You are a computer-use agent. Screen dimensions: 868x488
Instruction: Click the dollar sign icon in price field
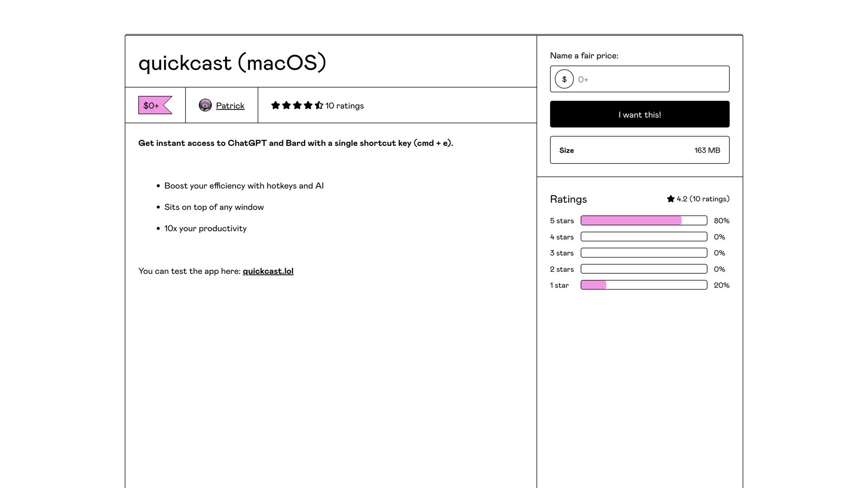(x=564, y=79)
